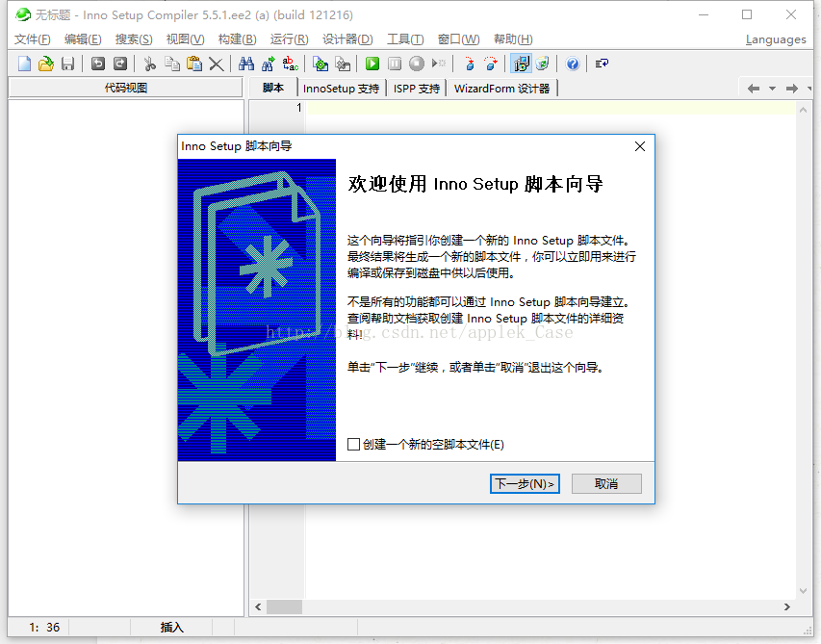Delete selection with the X toolbar icon
The width and height of the screenshot is (821, 644).
(x=217, y=64)
